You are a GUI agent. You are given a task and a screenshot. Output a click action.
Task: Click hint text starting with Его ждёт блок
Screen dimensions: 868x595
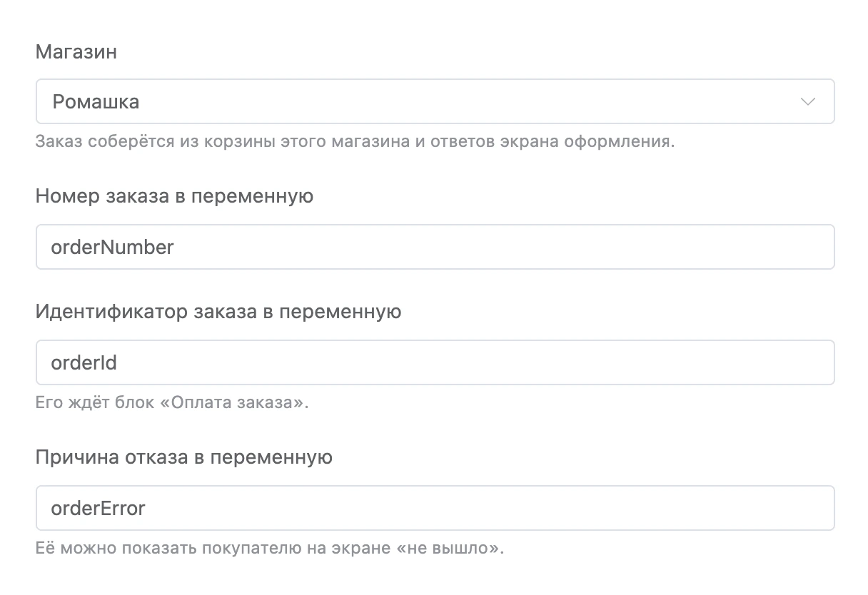tap(171, 402)
